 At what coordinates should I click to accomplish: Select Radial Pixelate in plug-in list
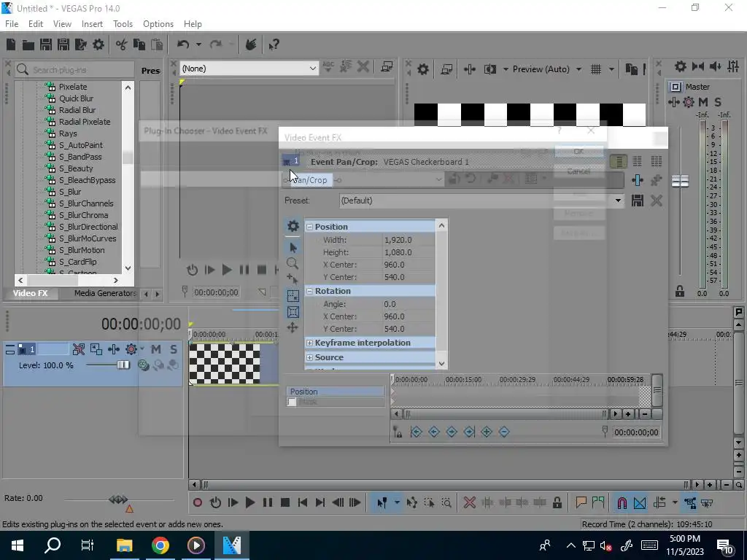point(85,122)
